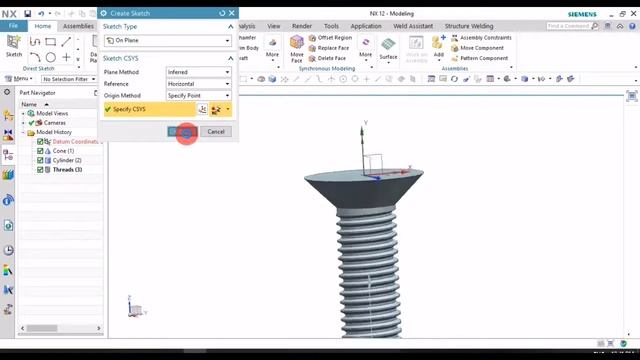640x360 pixels.
Task: Select the Line sketch tool
Action: point(66,42)
